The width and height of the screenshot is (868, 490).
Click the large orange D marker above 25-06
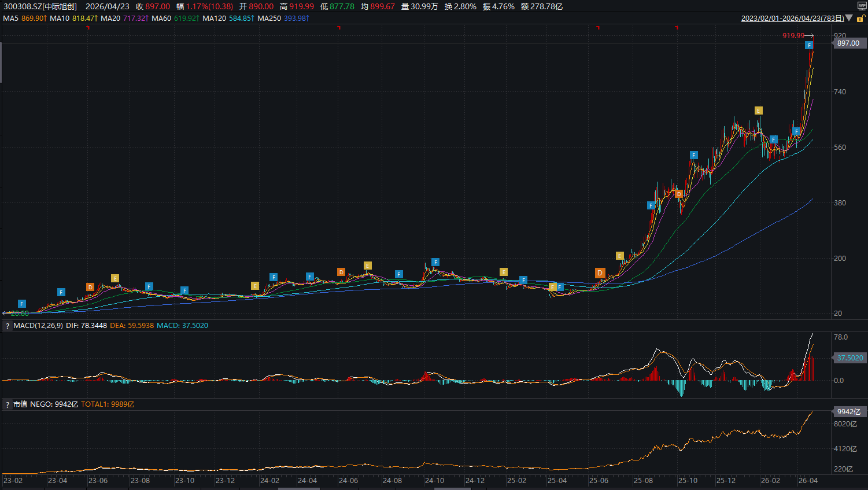click(x=600, y=273)
